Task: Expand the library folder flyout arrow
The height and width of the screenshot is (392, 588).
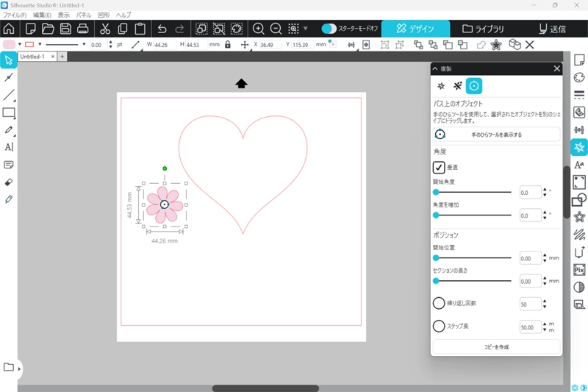Action: coord(20,368)
